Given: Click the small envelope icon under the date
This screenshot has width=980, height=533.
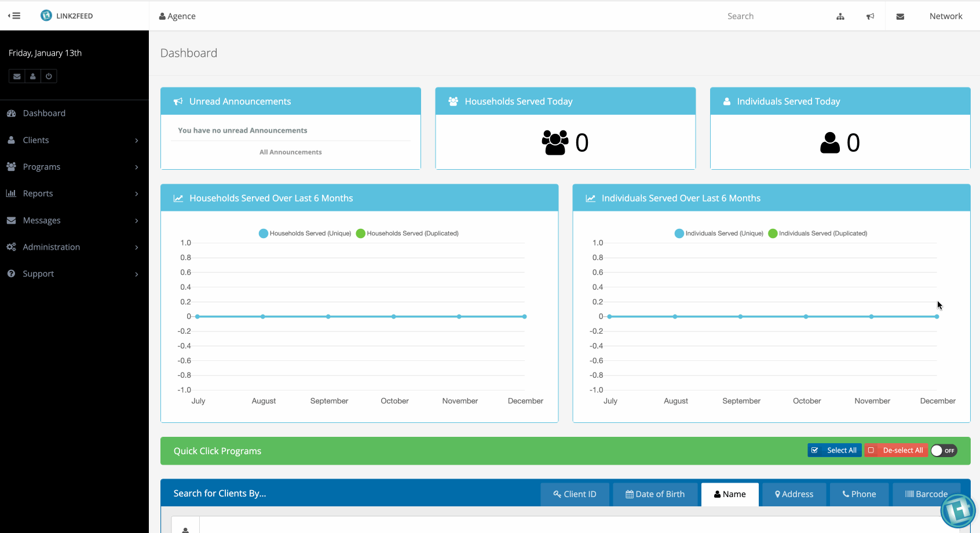Looking at the screenshot, I should tap(17, 76).
